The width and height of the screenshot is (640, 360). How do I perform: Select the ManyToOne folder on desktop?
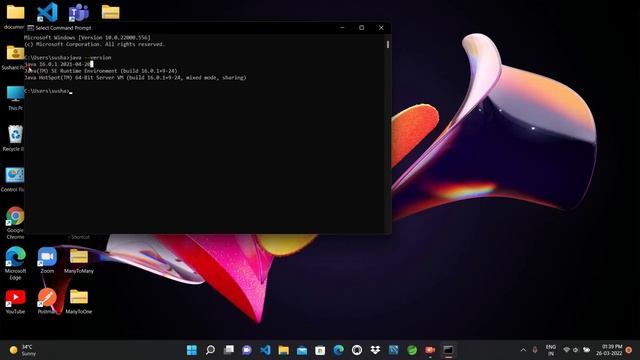coord(79,301)
